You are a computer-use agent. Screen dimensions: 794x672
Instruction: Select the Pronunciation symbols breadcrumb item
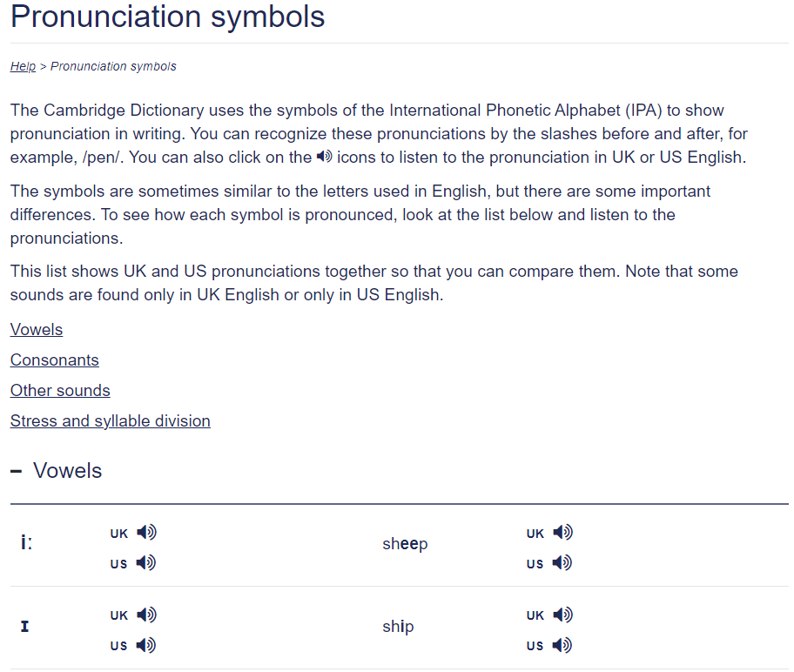click(x=113, y=66)
